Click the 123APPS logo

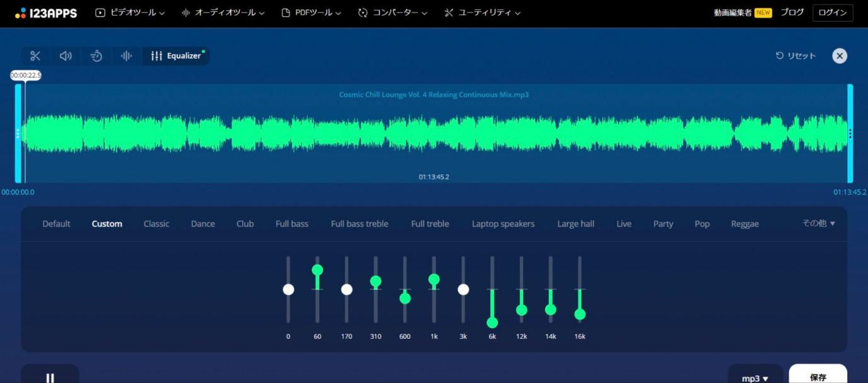pyautogui.click(x=46, y=13)
